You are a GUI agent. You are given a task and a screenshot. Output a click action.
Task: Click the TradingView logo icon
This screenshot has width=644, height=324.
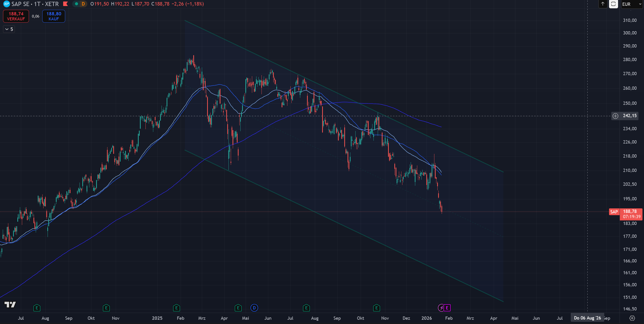click(x=10, y=304)
